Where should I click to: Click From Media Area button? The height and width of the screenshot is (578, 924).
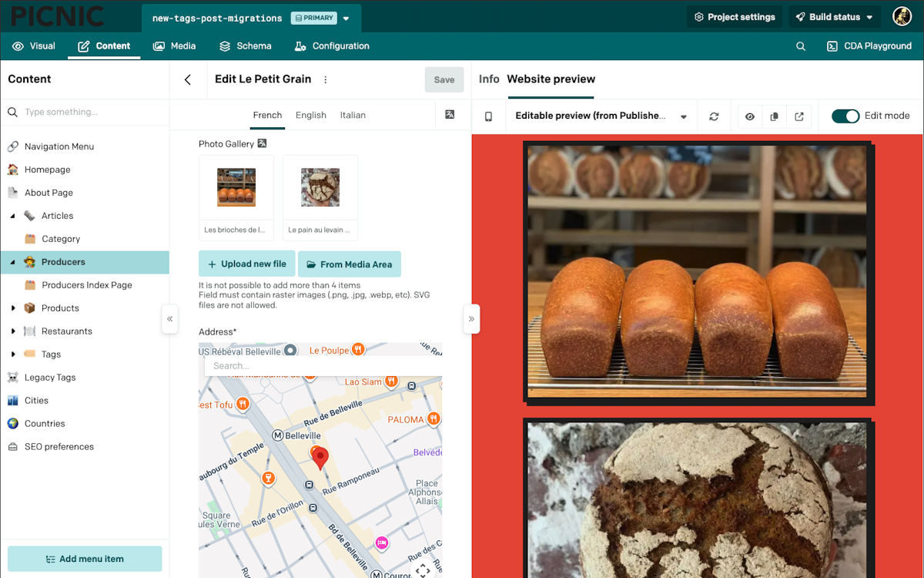click(350, 264)
